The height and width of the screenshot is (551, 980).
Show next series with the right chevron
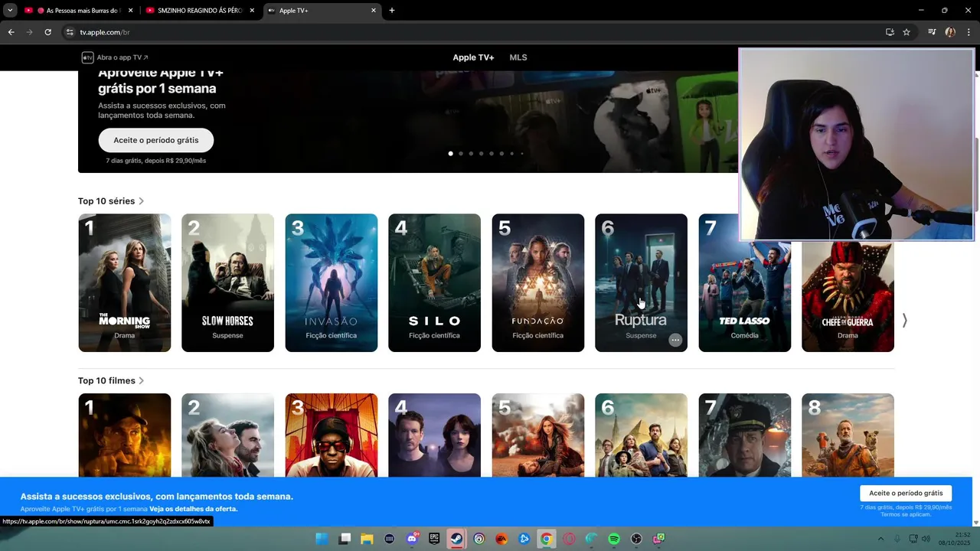tap(904, 321)
